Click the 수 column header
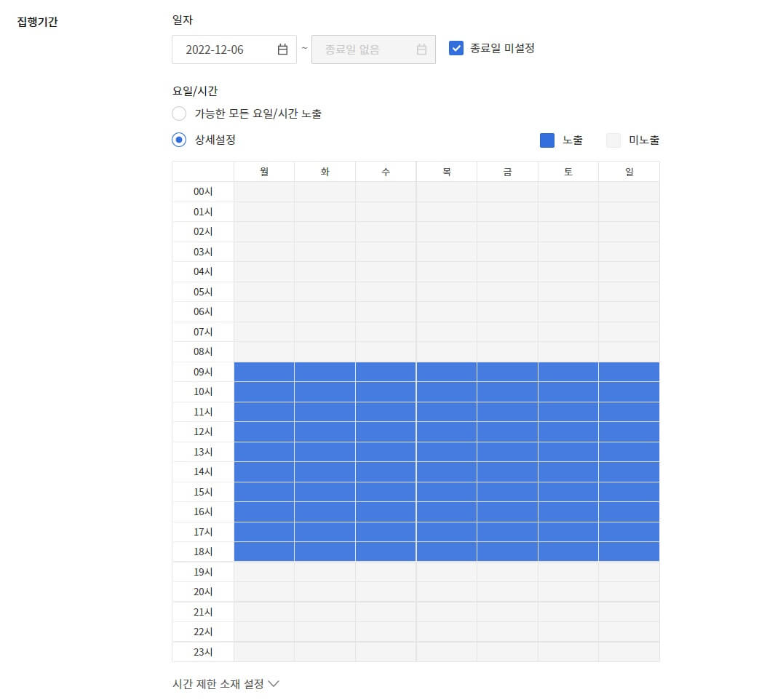Screen dimensions: 775x700 pos(386,172)
